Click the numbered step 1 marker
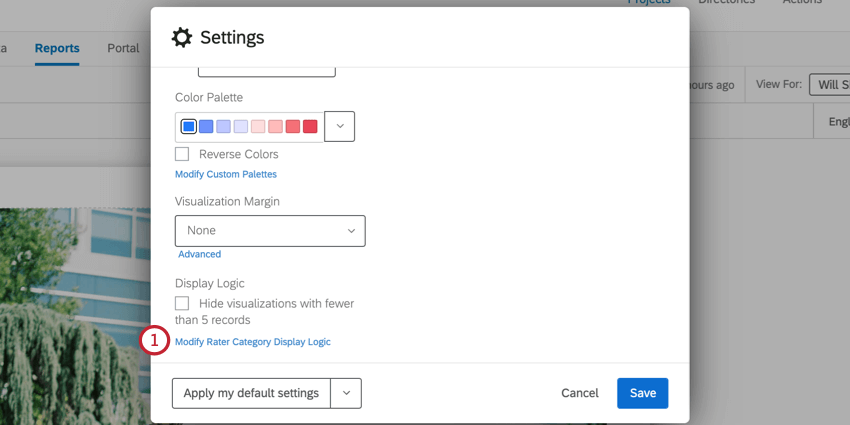850x425 pixels. point(155,341)
